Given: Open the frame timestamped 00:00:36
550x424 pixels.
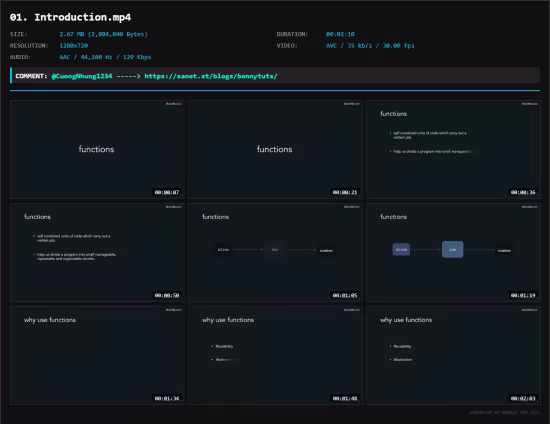Looking at the screenshot, I should tap(453, 149).
